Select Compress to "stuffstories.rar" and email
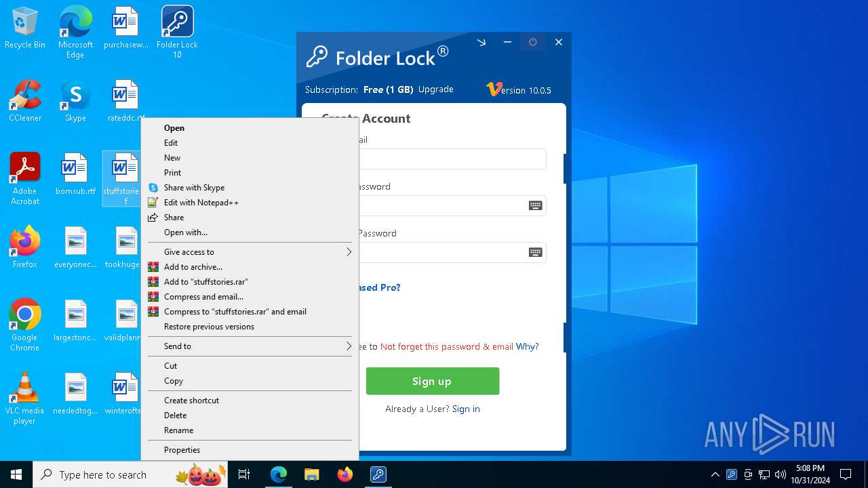This screenshot has height=488, width=868. point(250,312)
